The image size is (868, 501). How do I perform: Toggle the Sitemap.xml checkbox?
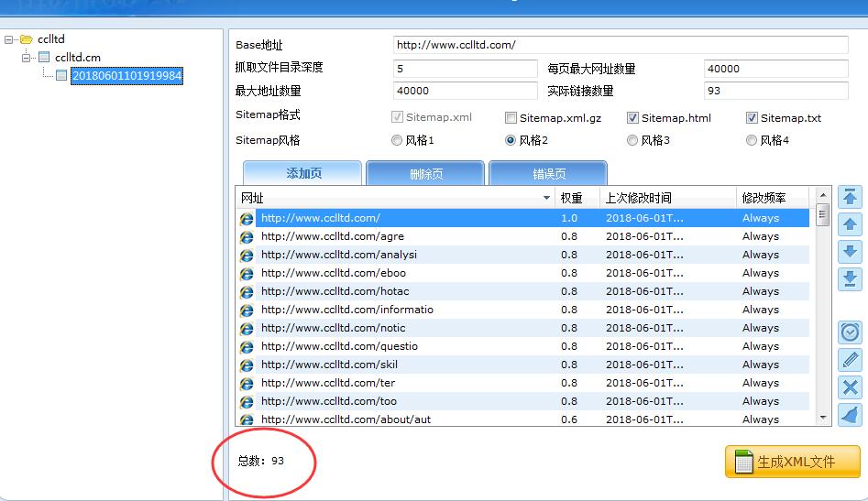396,117
